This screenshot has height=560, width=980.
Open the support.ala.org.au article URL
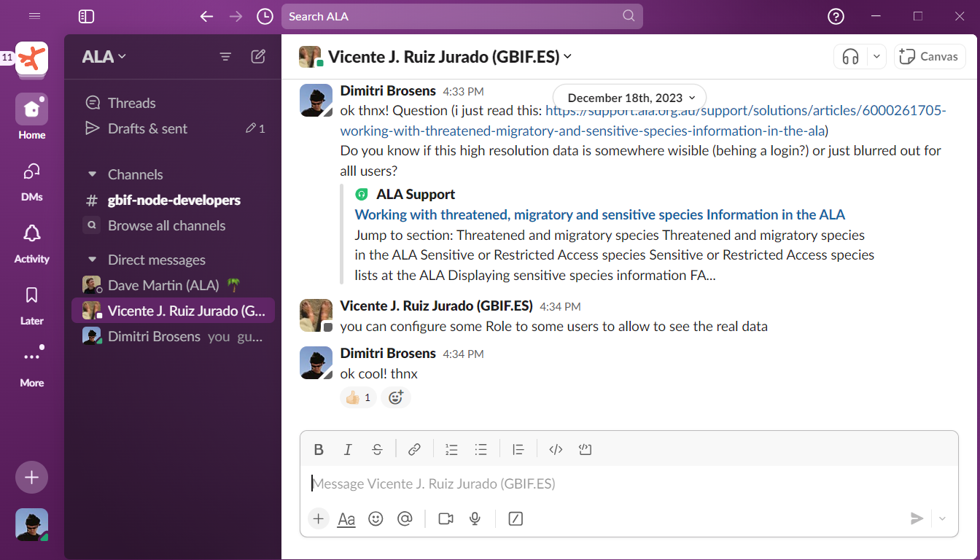tap(643, 120)
